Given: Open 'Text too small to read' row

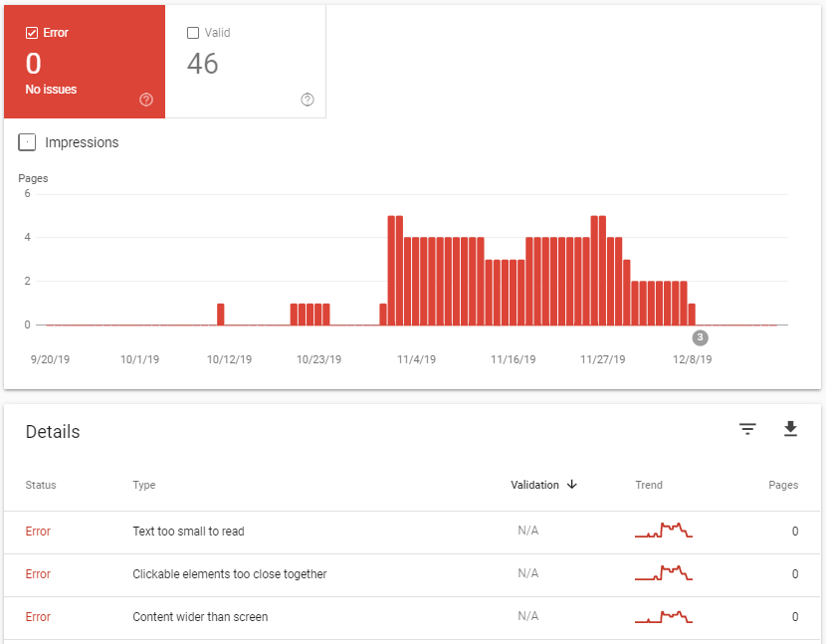Looking at the screenshot, I should click(x=412, y=532).
